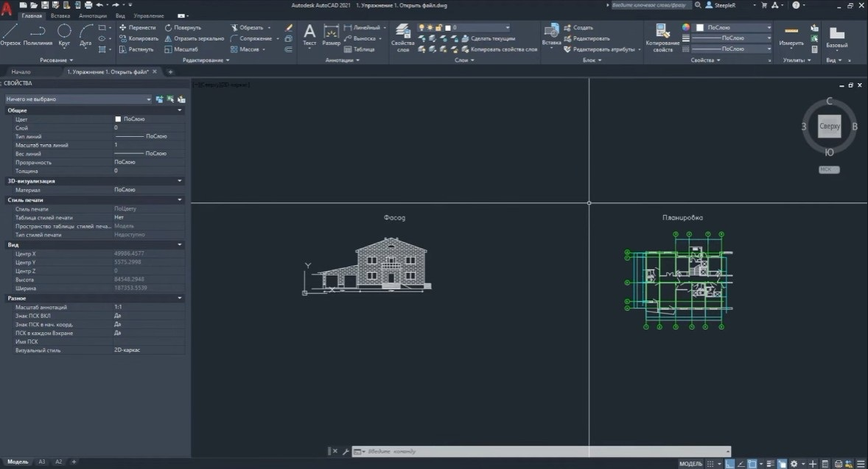Screen dimensions: 868x469
Task: Toggle transparency display in the status bar
Action: (x=782, y=463)
